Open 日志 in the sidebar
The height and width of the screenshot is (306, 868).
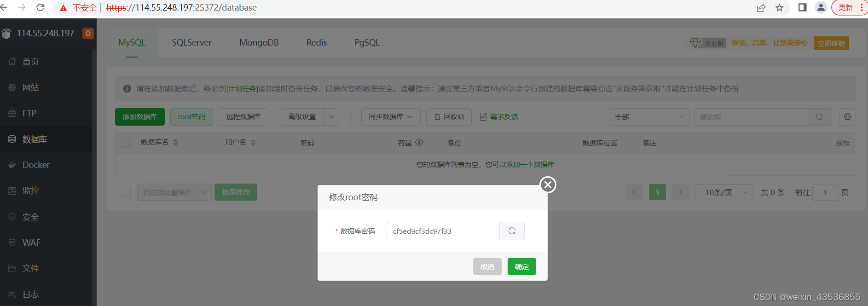click(x=46, y=294)
